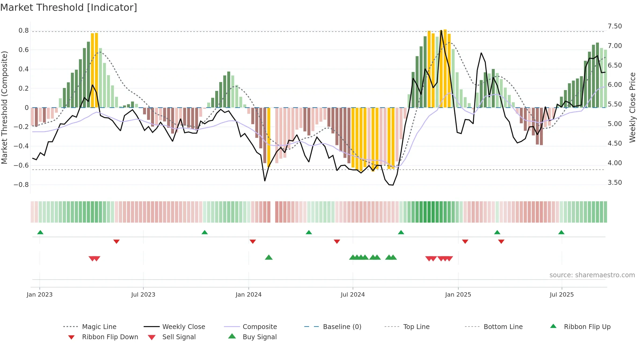Click the 7.50 price axis label
The image size is (644, 362).
click(x=615, y=26)
